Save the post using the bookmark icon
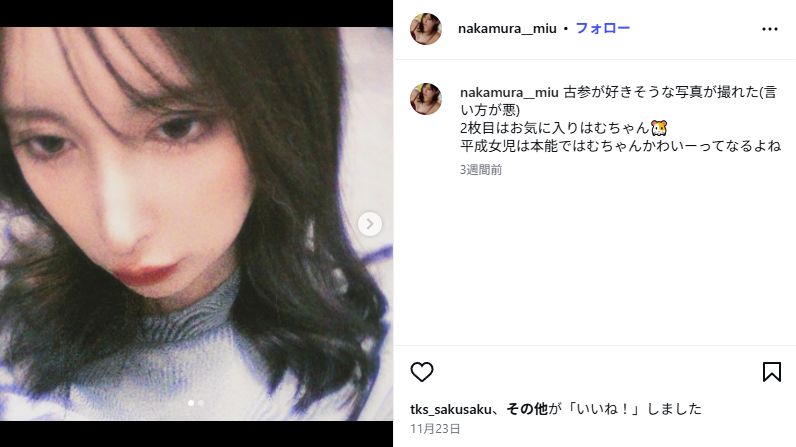 (x=772, y=372)
